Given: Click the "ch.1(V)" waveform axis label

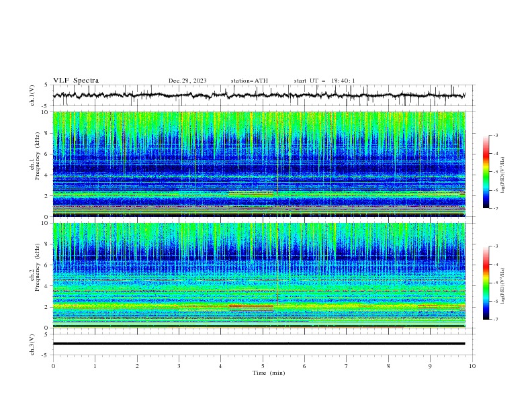Looking at the screenshot, I should pos(32,95).
